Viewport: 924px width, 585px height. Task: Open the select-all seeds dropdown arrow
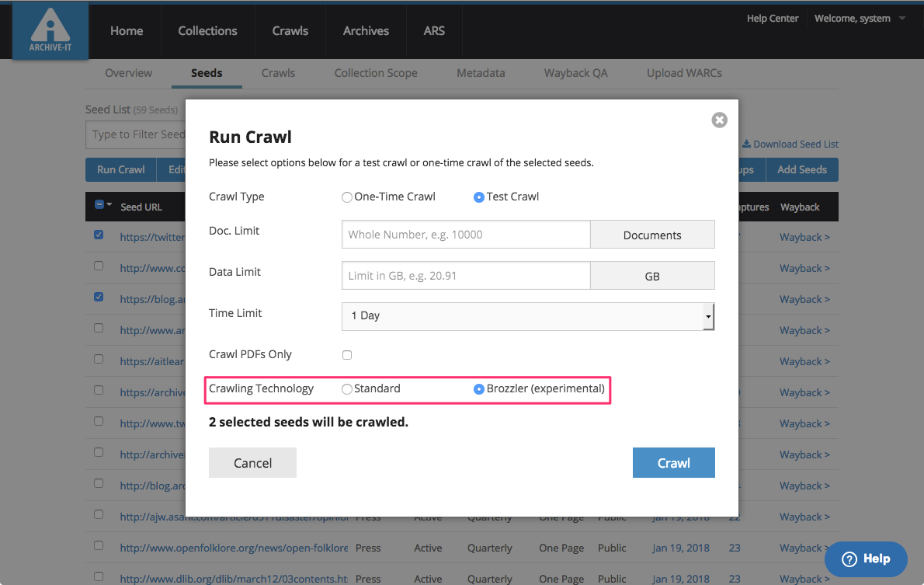click(109, 206)
